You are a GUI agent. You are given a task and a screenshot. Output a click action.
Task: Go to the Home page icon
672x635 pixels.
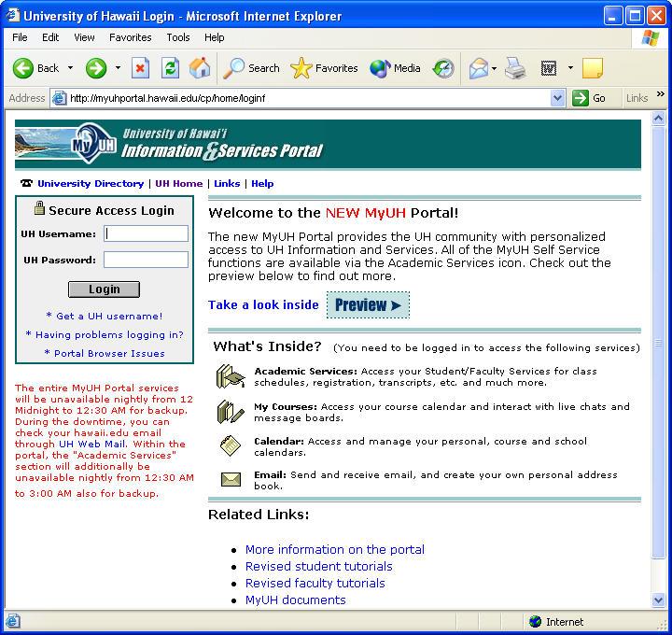tap(200, 68)
